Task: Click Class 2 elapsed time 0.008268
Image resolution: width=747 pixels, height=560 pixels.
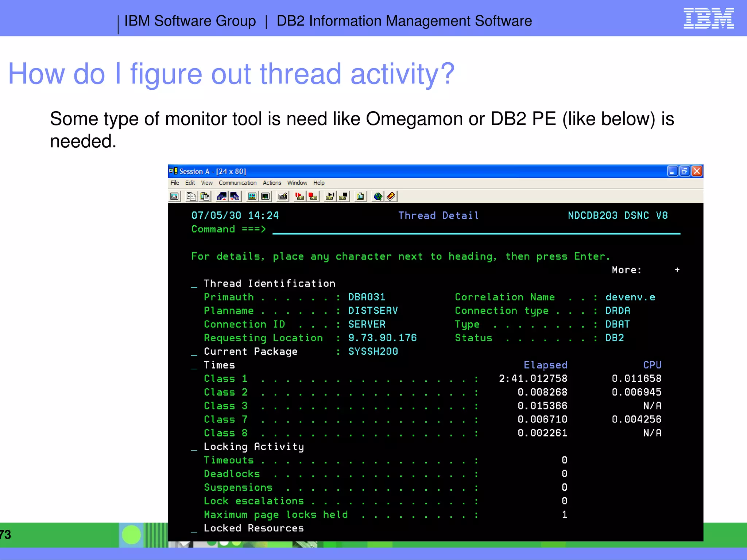Action: [x=542, y=392]
